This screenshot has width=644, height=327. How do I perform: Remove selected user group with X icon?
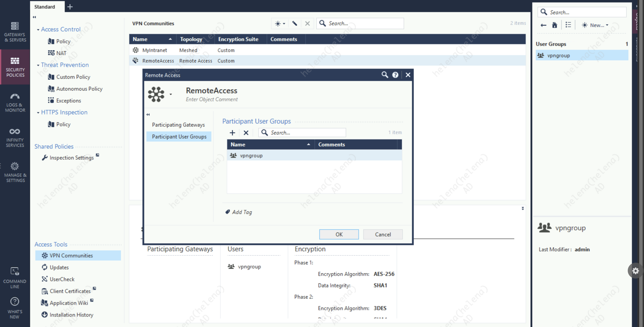[246, 133]
